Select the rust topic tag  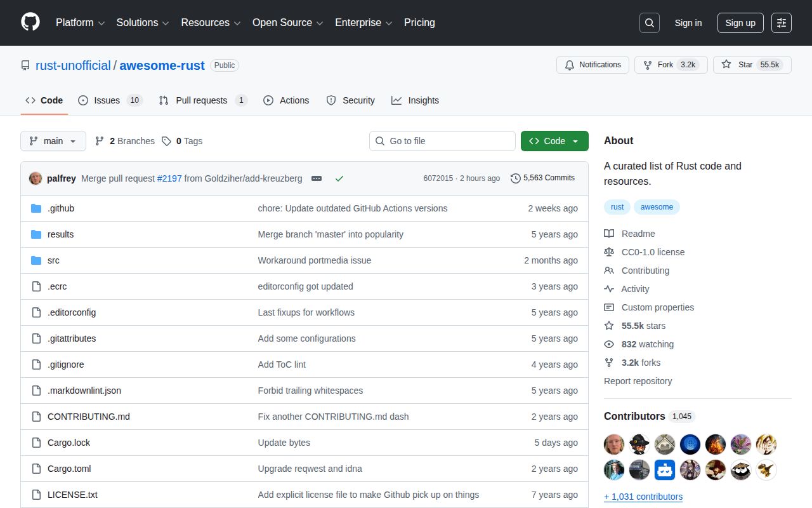pyautogui.click(x=617, y=207)
